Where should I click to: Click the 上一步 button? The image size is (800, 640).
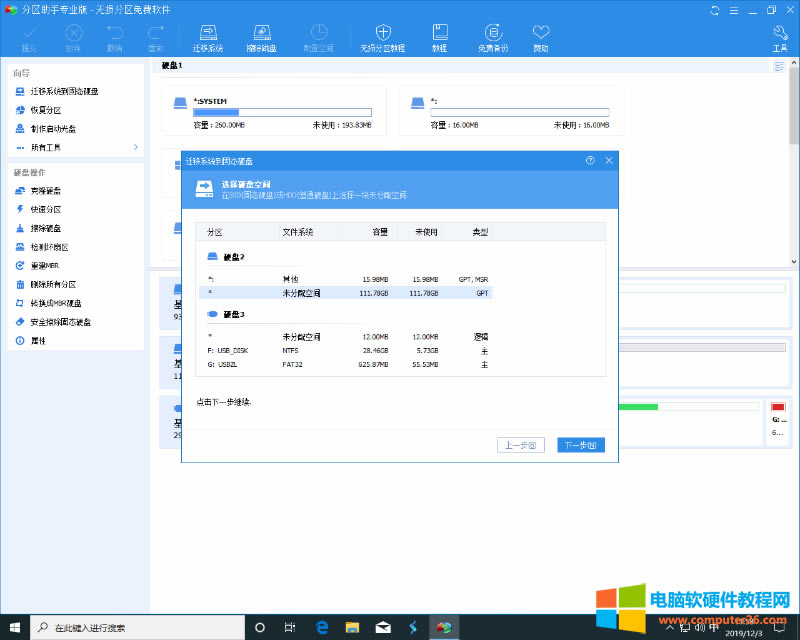(521, 445)
